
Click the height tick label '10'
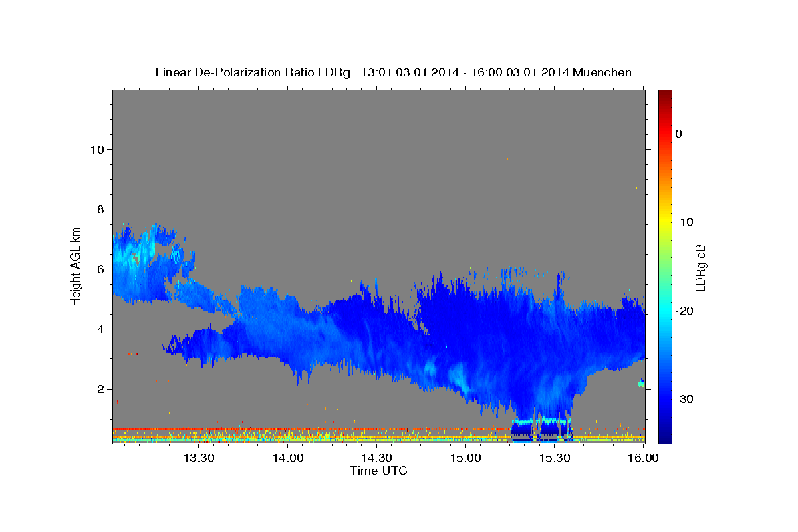pos(96,149)
